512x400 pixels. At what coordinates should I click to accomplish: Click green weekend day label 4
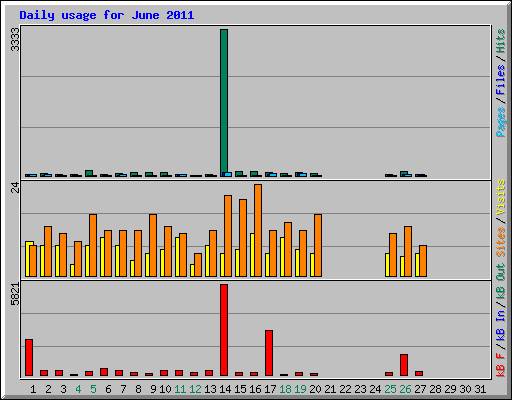pos(78,389)
